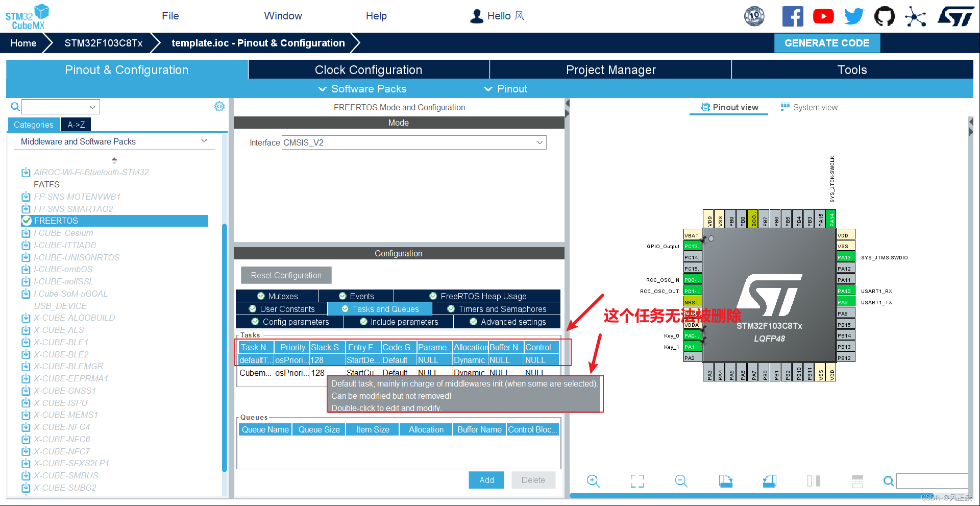Switch to A->Z list tab
The width and height of the screenshot is (980, 506).
click(x=76, y=125)
